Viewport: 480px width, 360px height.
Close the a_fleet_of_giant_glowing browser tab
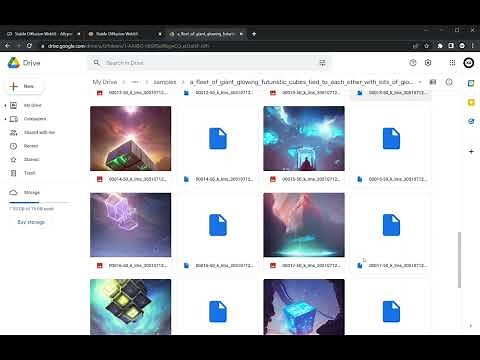click(241, 34)
